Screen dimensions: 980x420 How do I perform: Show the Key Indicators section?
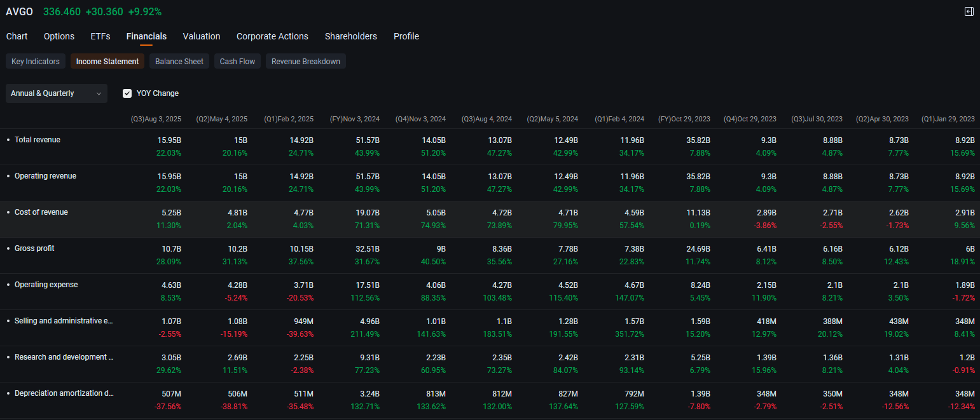[x=36, y=62]
